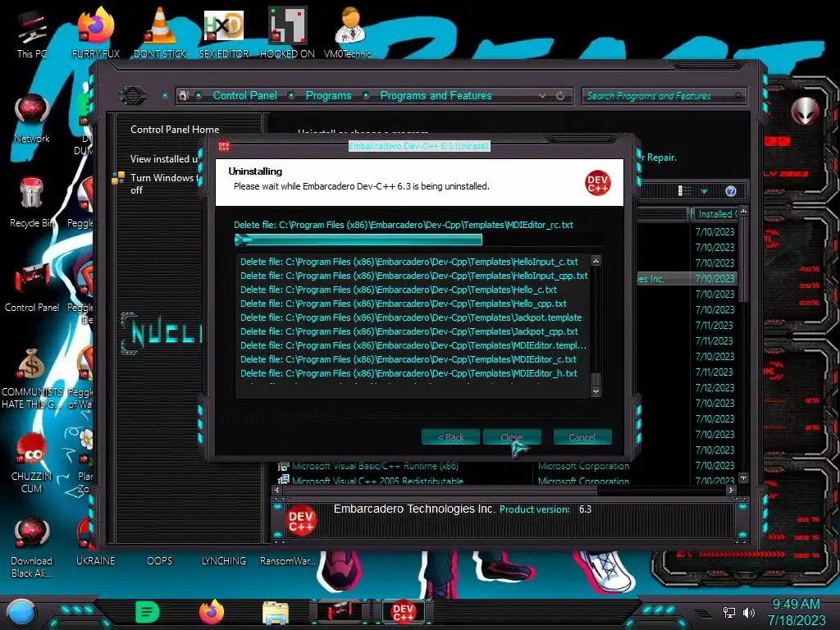Open Turn Windows features on or off

[x=164, y=184]
